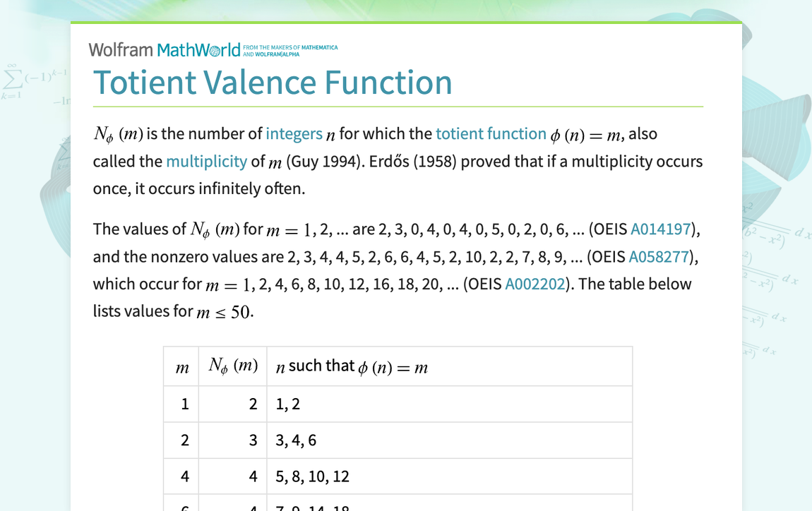Select the Nφ(m) column header
Viewport: 812px width, 511px height.
(x=233, y=366)
